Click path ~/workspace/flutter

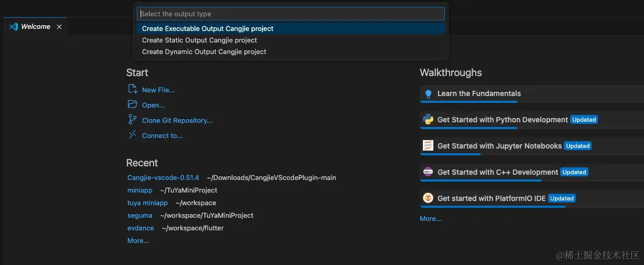point(193,228)
